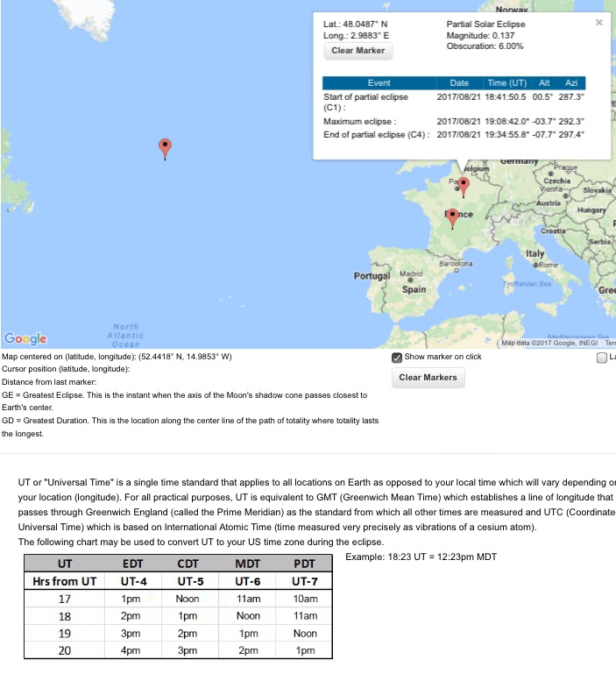Click the Austria label on the map

pyautogui.click(x=549, y=203)
